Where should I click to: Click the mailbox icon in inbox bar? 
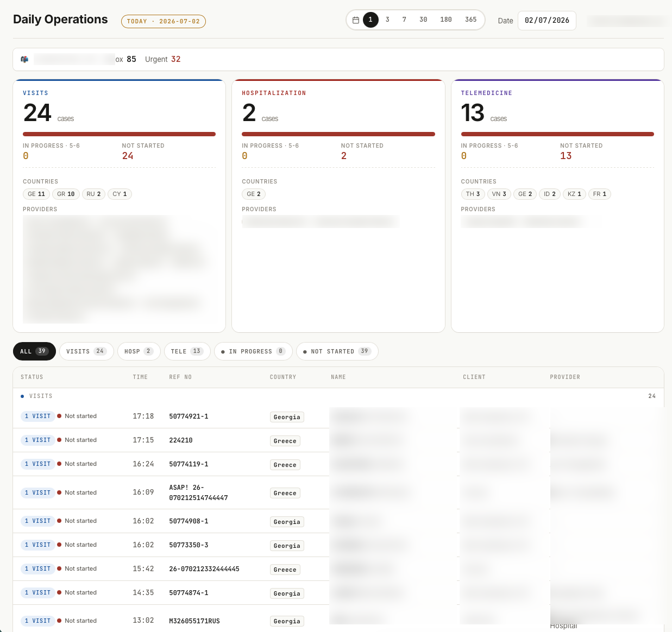[24, 59]
